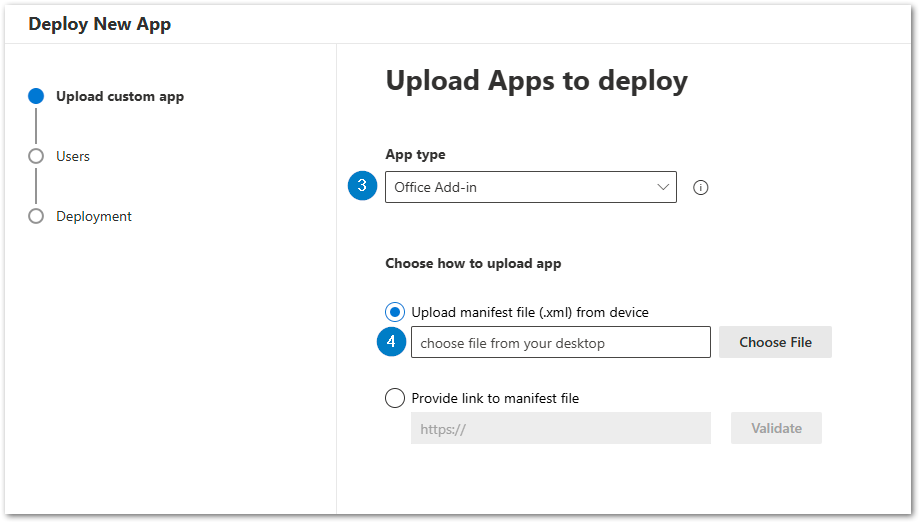Click the App type label
920x523 pixels.
415,155
